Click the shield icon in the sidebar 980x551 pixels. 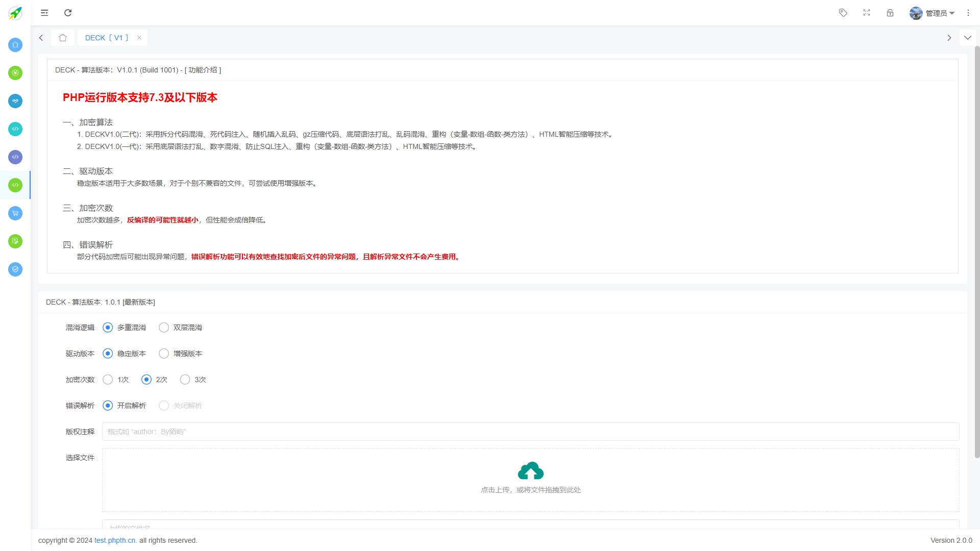pos(15,269)
